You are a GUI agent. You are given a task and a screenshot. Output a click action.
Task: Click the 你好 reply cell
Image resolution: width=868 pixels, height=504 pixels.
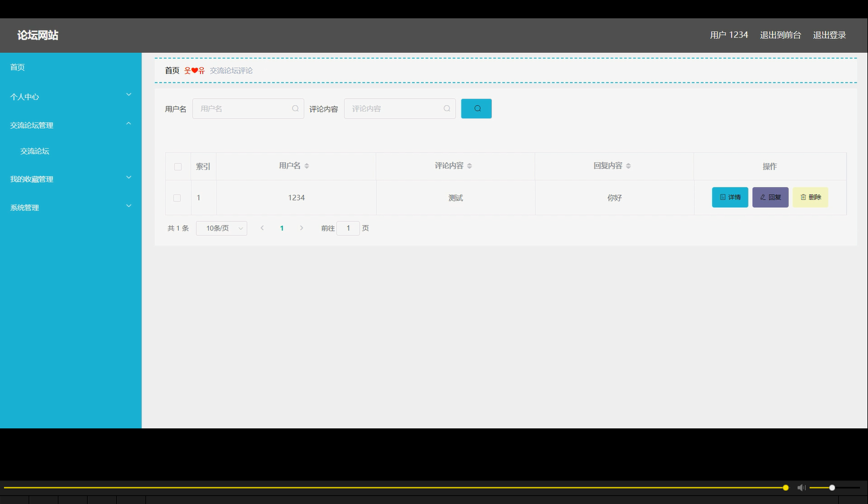[614, 198]
